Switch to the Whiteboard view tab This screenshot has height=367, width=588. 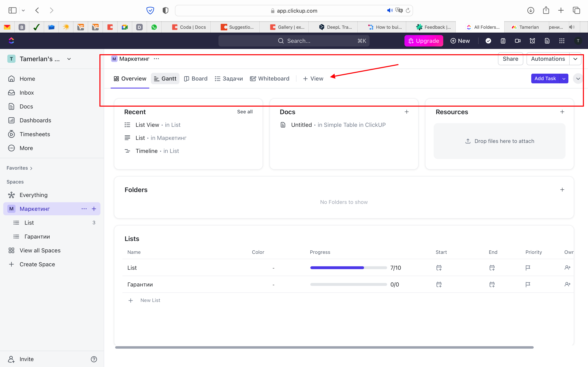270,79
